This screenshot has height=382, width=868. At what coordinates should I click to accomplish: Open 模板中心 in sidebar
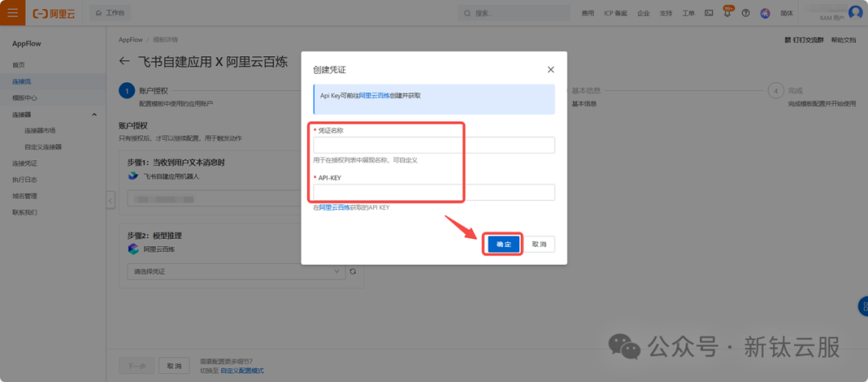(x=25, y=98)
